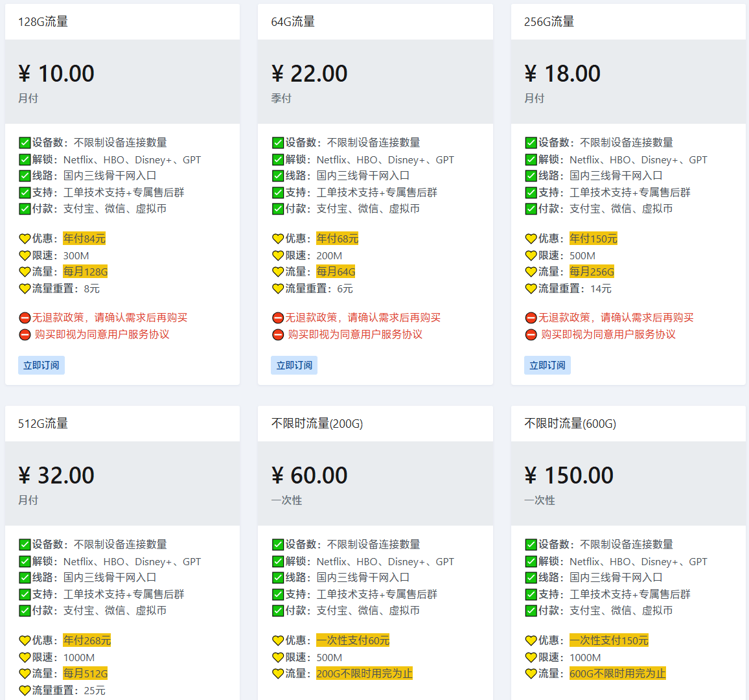Click yellow heart icon beside 流量重置 14元
Viewport: 749px width, 700px height.
coord(531,289)
